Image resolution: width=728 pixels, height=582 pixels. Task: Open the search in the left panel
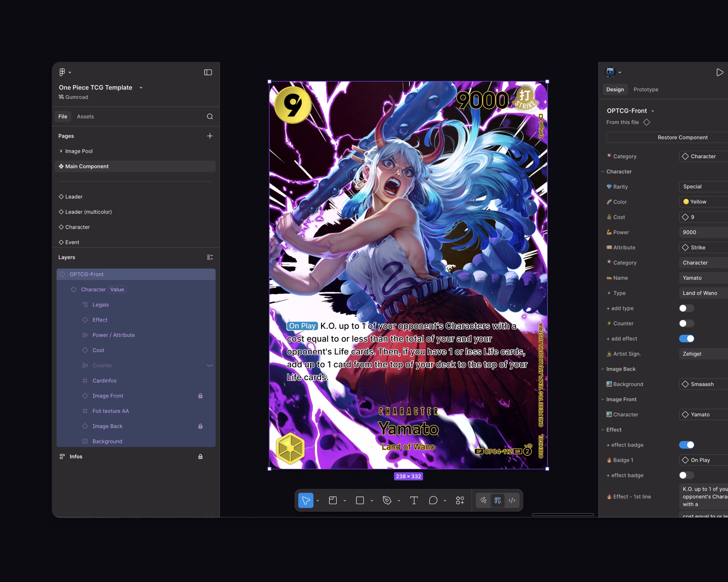tap(210, 116)
